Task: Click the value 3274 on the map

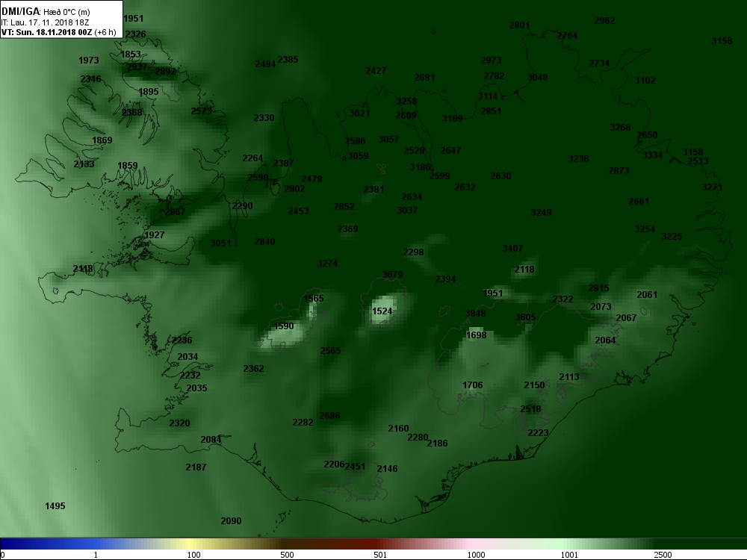Action: 327,264
